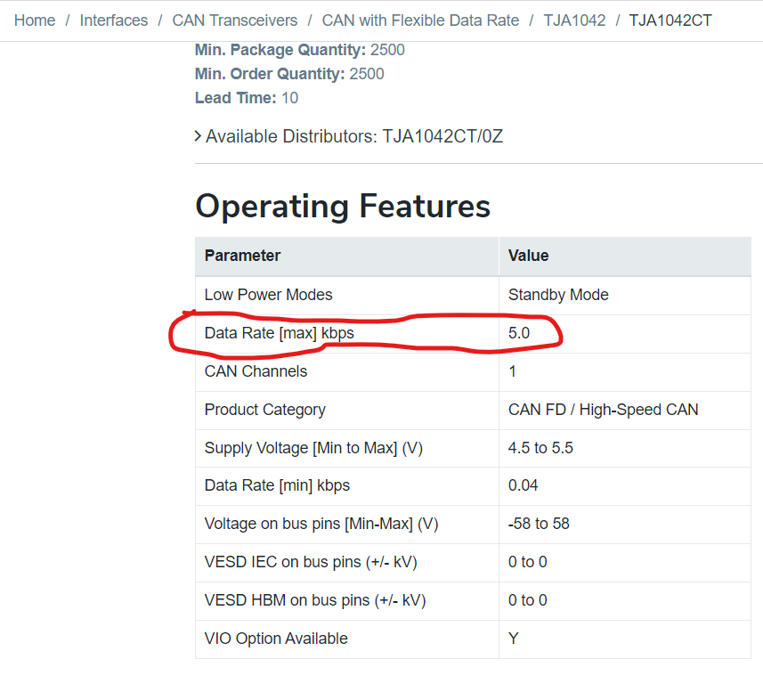Screen dimensions: 763x700
Task: Click the VIO Option Available row label
Action: point(276,639)
